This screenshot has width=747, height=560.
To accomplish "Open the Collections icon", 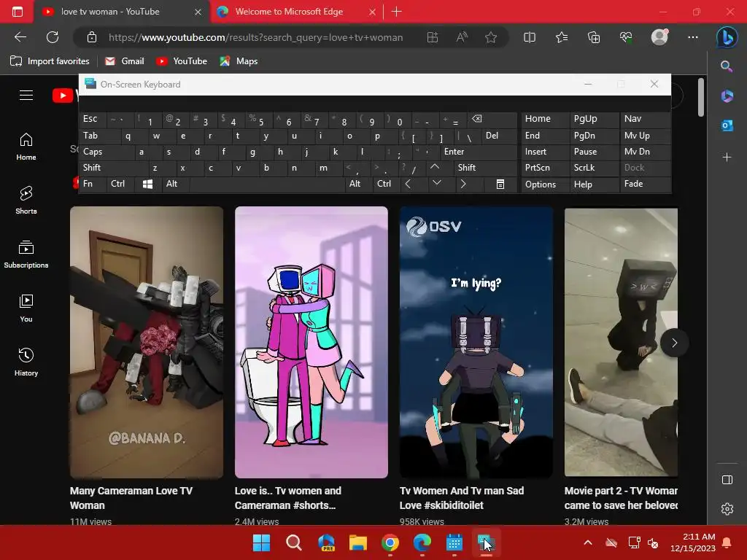I will coord(594,37).
